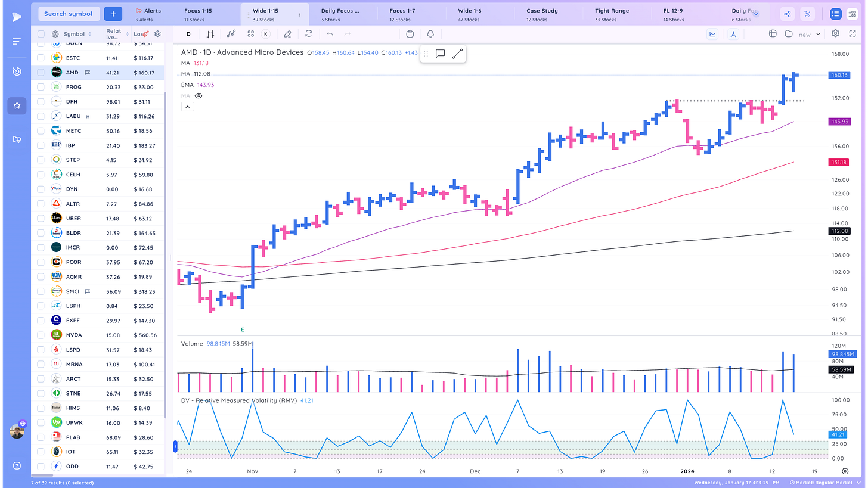868x488 pixels.
Task: Expand the RMV indicator side handle
Action: click(176, 446)
